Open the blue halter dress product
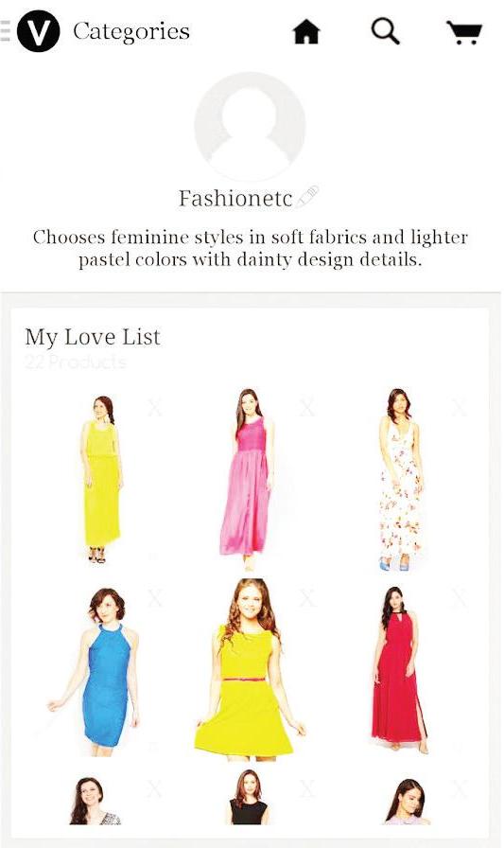This screenshot has width=504, height=848. 94,672
